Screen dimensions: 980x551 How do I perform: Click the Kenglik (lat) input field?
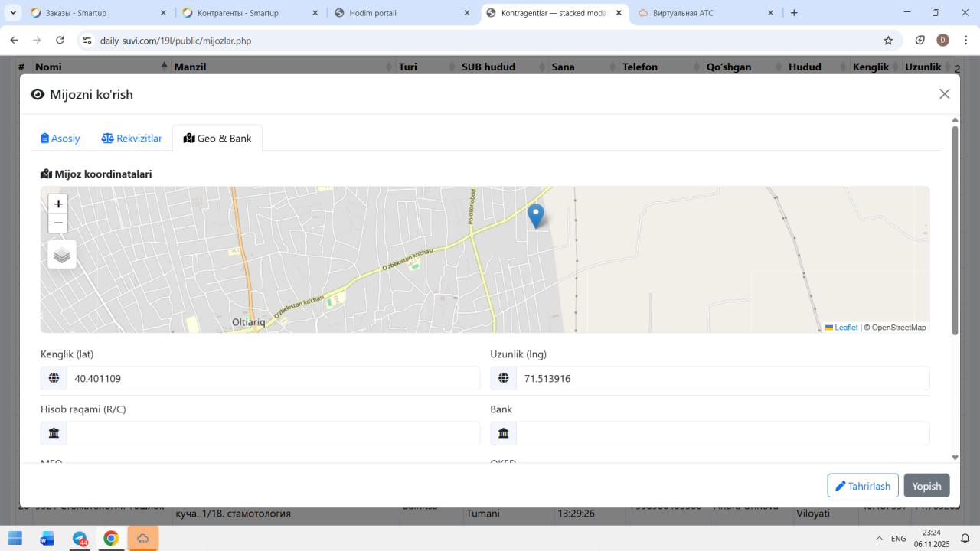coord(273,378)
